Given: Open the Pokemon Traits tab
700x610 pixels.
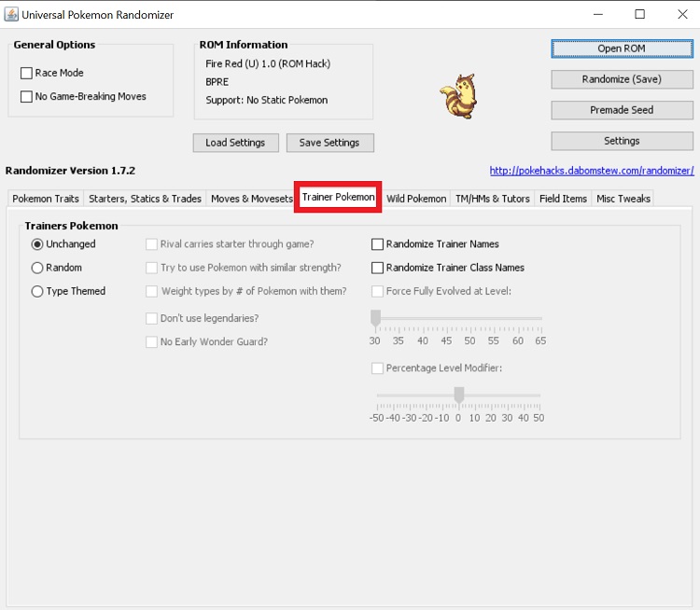Looking at the screenshot, I should (46, 199).
